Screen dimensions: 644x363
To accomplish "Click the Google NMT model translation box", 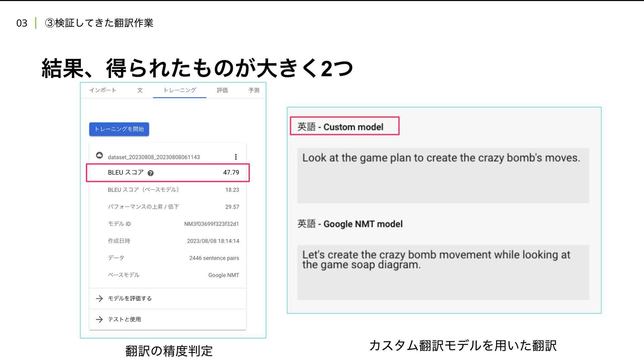I will point(443,272).
